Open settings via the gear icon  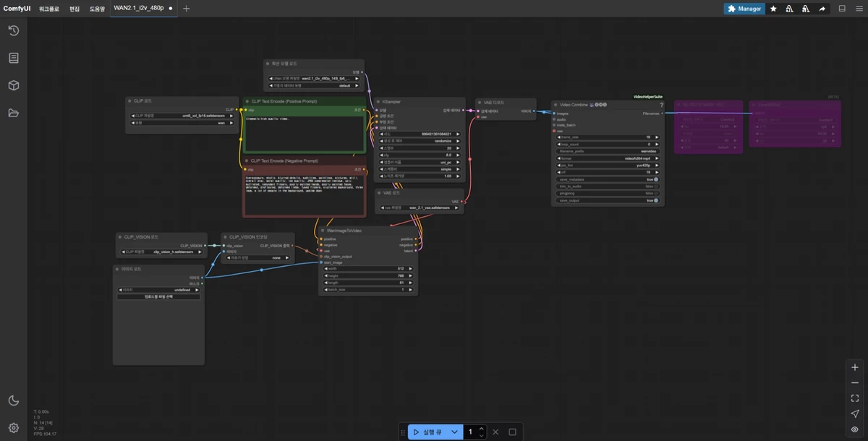point(13,427)
